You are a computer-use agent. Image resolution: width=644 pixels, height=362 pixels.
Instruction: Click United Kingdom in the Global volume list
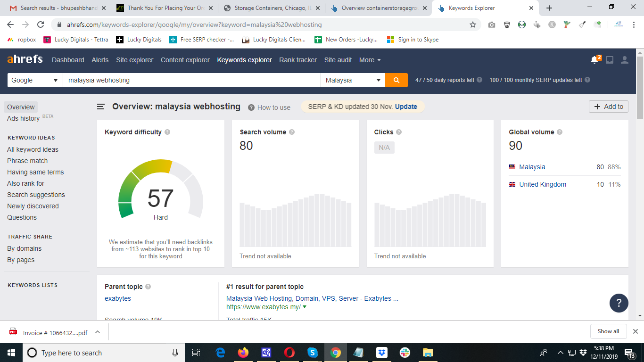543,184
